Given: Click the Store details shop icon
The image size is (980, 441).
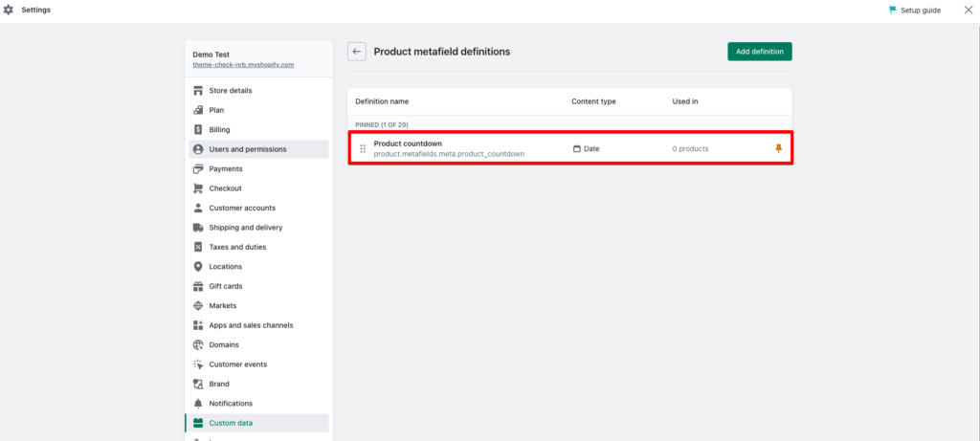Looking at the screenshot, I should click(198, 91).
